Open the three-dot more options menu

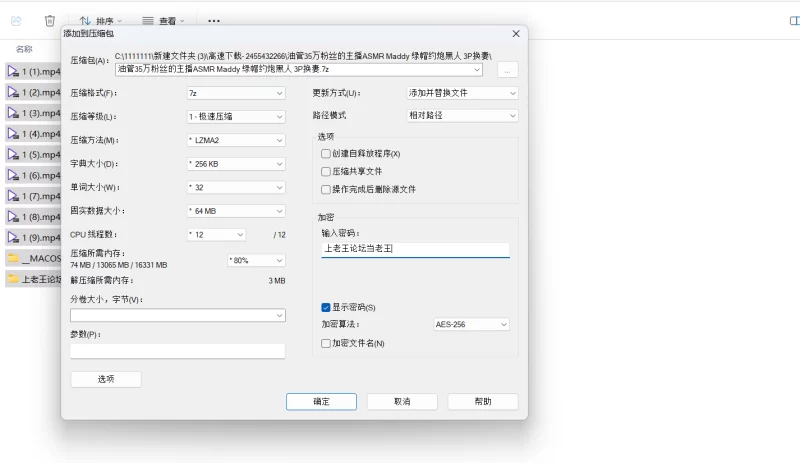pos(214,21)
